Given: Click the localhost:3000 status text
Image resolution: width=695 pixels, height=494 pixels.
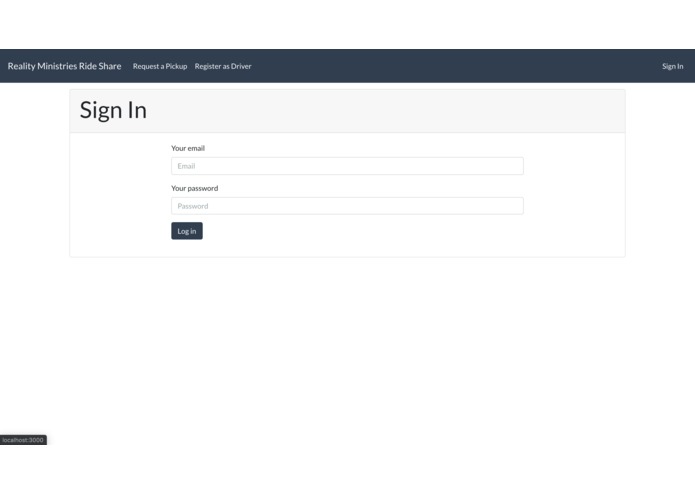Looking at the screenshot, I should point(23,440).
